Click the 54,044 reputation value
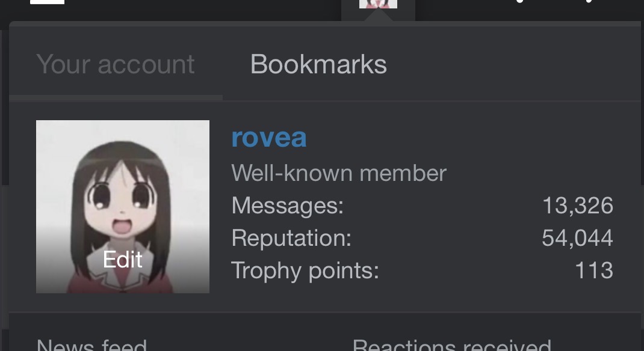The height and width of the screenshot is (351, 644). (x=577, y=238)
